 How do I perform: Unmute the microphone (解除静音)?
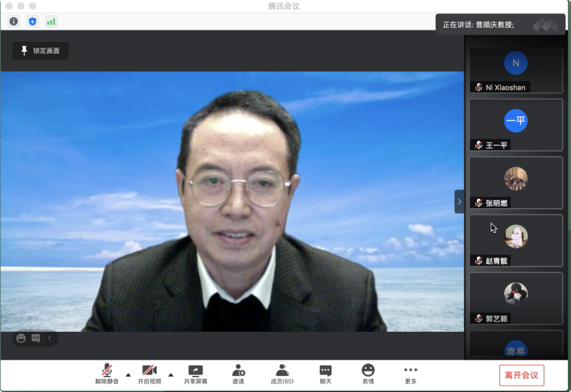[107, 374]
